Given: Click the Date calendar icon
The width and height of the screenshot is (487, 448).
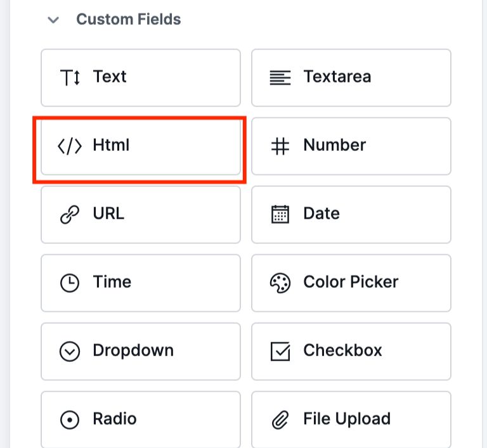Looking at the screenshot, I should [280, 214].
